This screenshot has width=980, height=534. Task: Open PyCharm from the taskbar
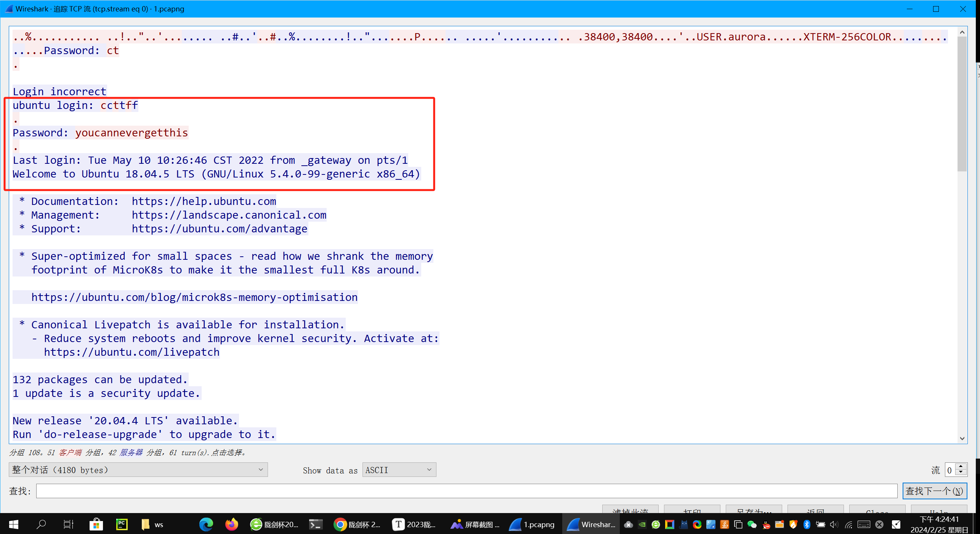[x=122, y=524]
